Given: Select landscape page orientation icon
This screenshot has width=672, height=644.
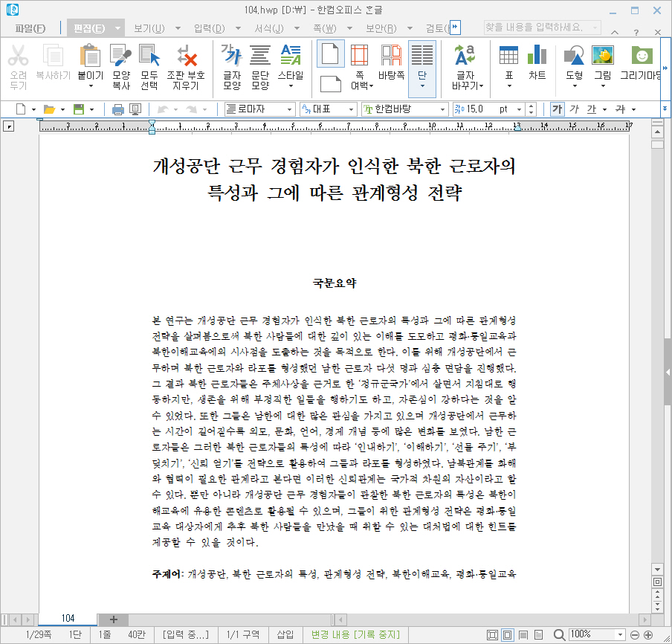Looking at the screenshot, I should (x=331, y=83).
